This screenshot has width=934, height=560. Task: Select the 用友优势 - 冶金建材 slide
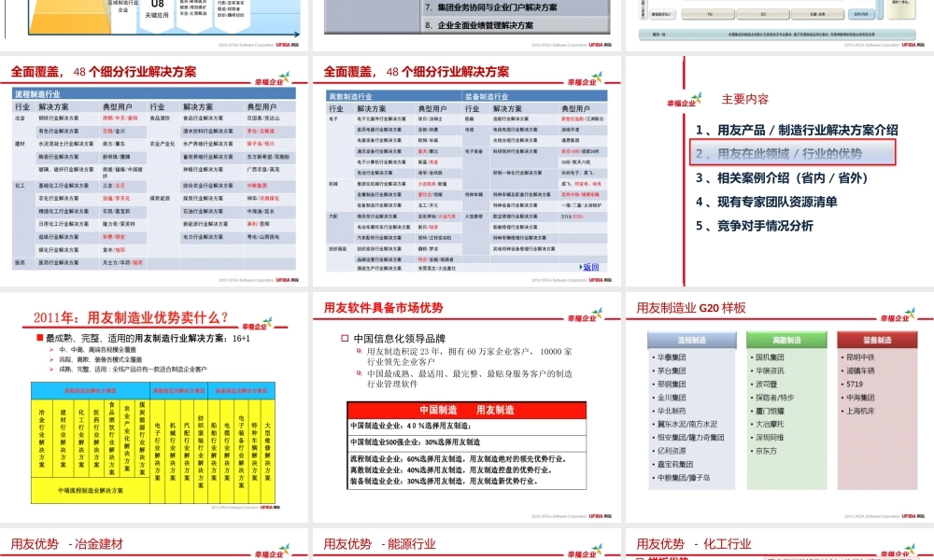154,544
